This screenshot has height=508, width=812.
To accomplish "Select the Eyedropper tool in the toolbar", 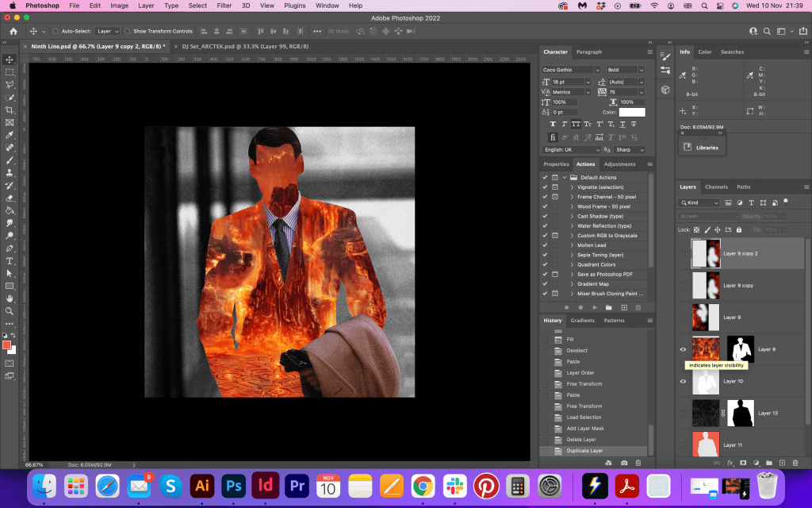I will click(10, 135).
